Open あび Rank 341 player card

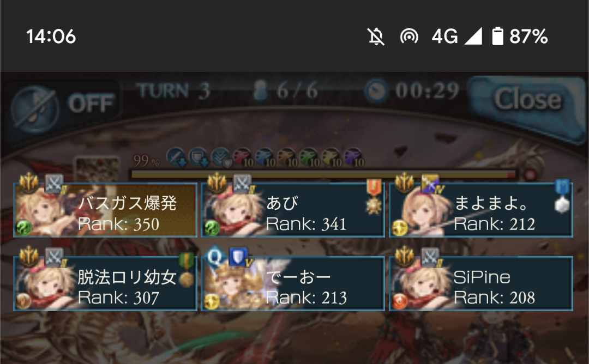click(x=293, y=210)
